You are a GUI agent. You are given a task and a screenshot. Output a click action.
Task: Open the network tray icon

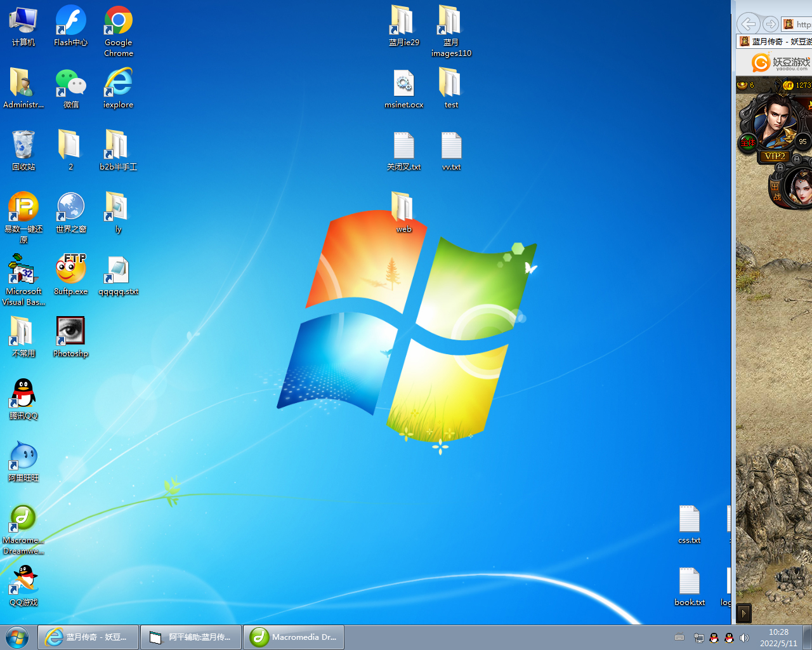[x=698, y=637]
